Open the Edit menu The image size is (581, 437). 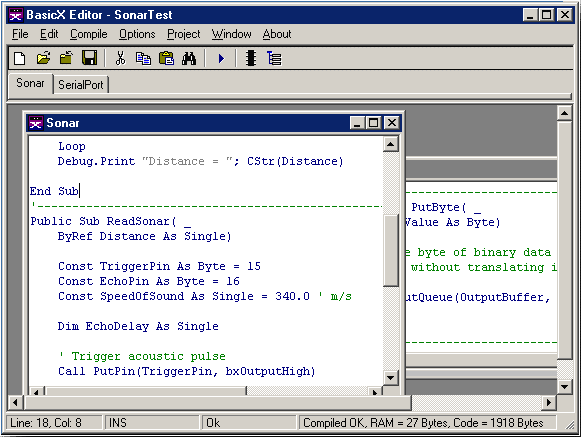(x=49, y=34)
